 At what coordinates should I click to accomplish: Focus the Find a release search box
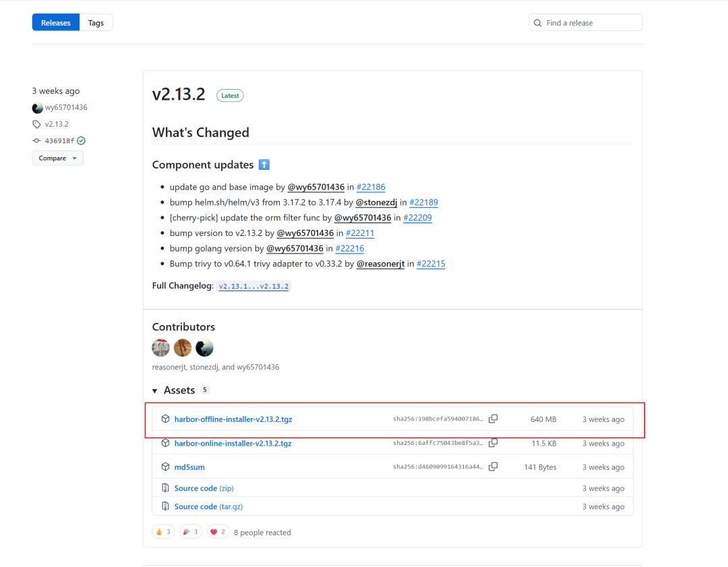pyautogui.click(x=586, y=23)
